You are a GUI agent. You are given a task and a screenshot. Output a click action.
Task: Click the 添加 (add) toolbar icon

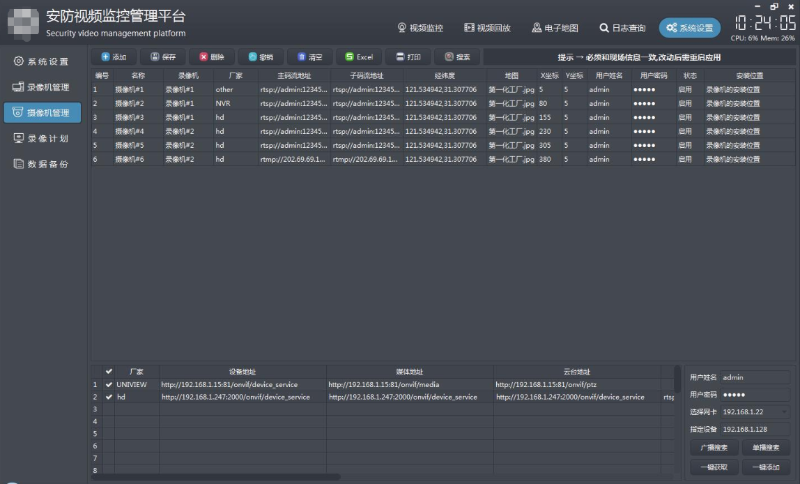(x=105, y=57)
